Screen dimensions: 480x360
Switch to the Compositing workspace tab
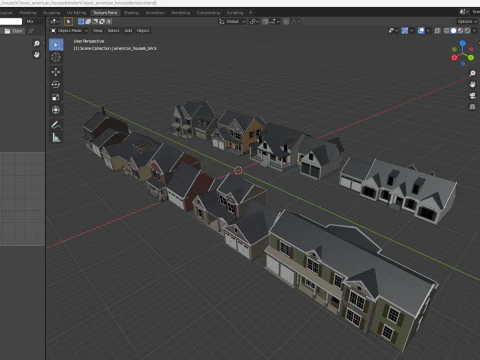tap(208, 13)
